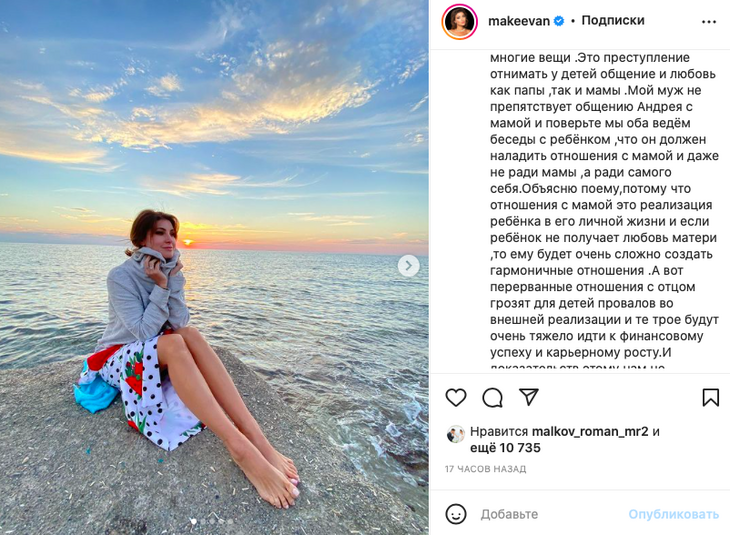Toggle the Подписки following button
This screenshot has width=730, height=535.
pyautogui.click(x=613, y=20)
